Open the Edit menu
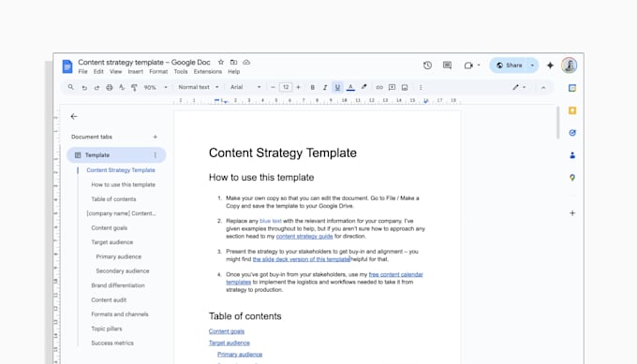This screenshot has height=364, width=637. click(x=98, y=72)
